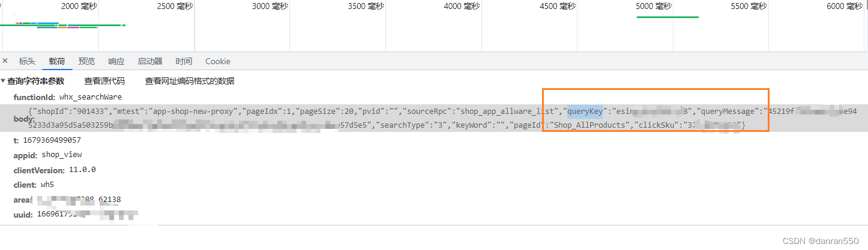Click the 查看源代码 link
Screen dimensions: 868x250
[104, 81]
